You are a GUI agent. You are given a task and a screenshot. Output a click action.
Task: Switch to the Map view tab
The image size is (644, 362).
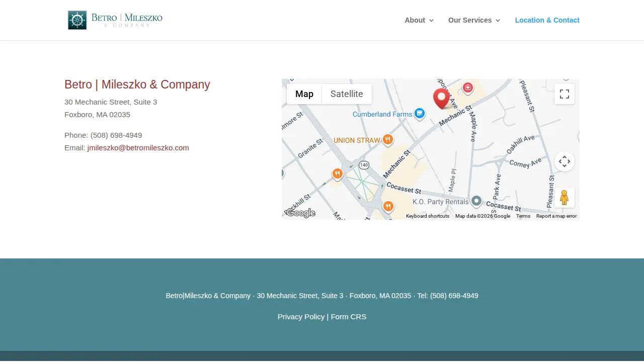[x=304, y=94]
